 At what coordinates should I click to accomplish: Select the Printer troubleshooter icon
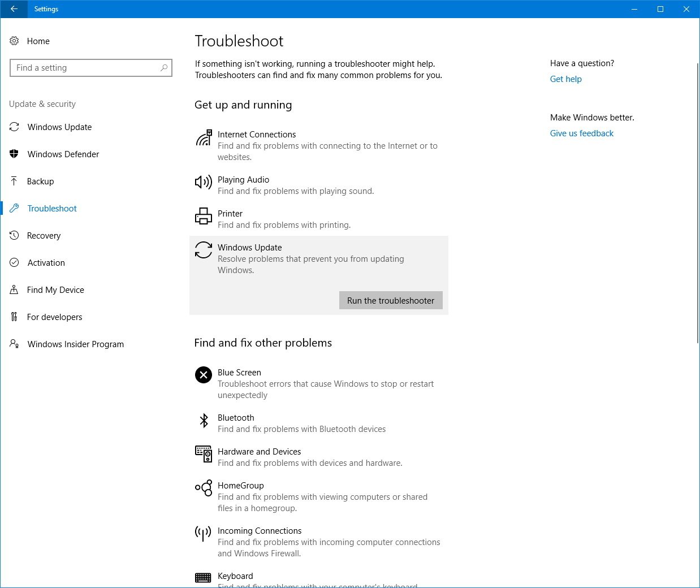(x=203, y=216)
